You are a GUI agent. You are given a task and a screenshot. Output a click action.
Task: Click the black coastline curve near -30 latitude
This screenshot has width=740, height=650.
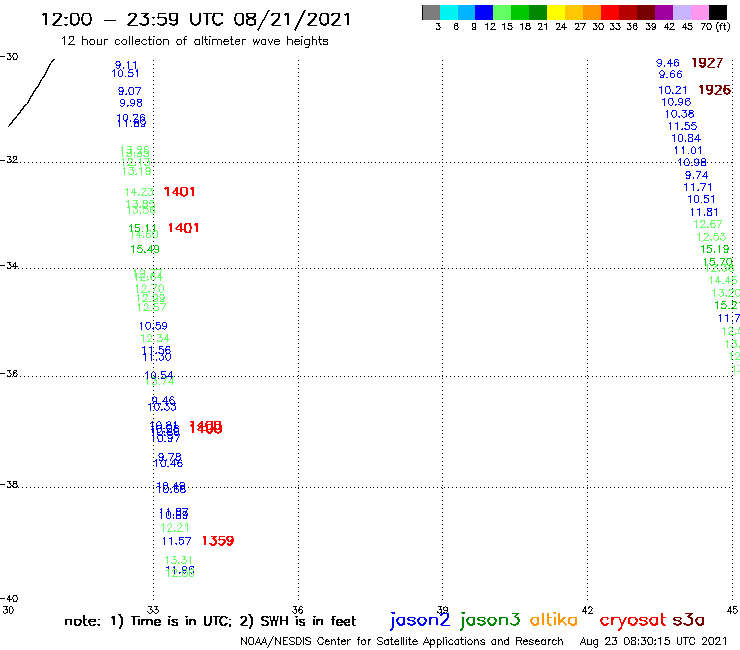(x=32, y=93)
